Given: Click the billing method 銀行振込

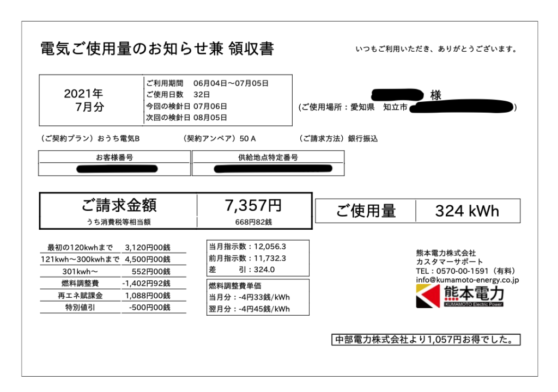Looking at the screenshot, I should click(x=362, y=139).
